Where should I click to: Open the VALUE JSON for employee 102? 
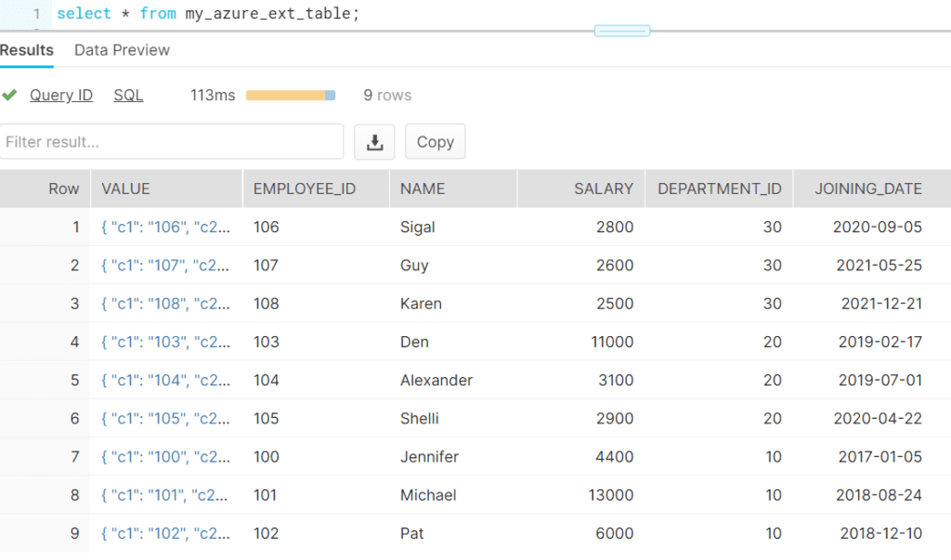click(x=164, y=534)
